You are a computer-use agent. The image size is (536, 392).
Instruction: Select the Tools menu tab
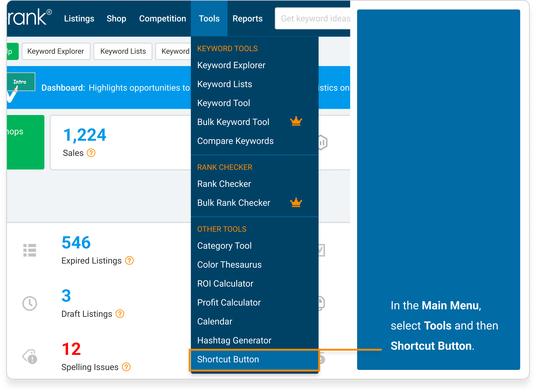[209, 18]
